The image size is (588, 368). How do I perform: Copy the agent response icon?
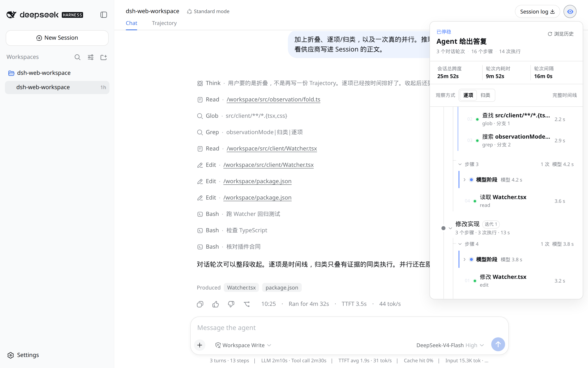pyautogui.click(x=200, y=304)
